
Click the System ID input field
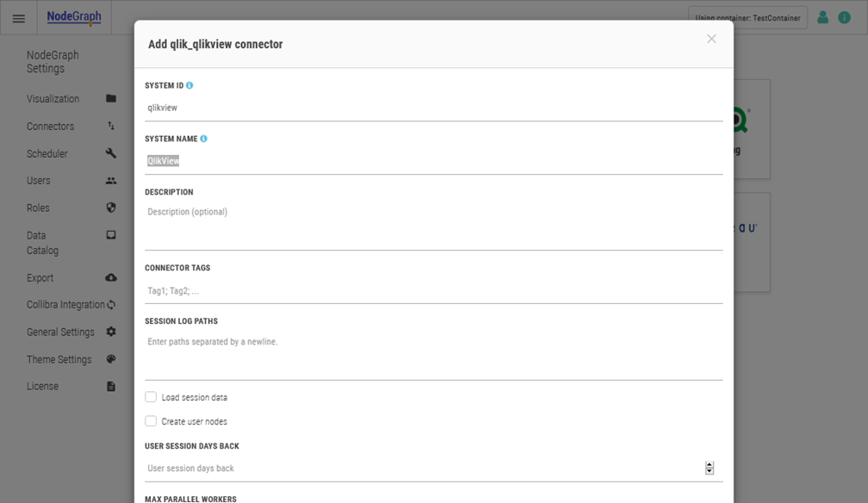pos(434,108)
